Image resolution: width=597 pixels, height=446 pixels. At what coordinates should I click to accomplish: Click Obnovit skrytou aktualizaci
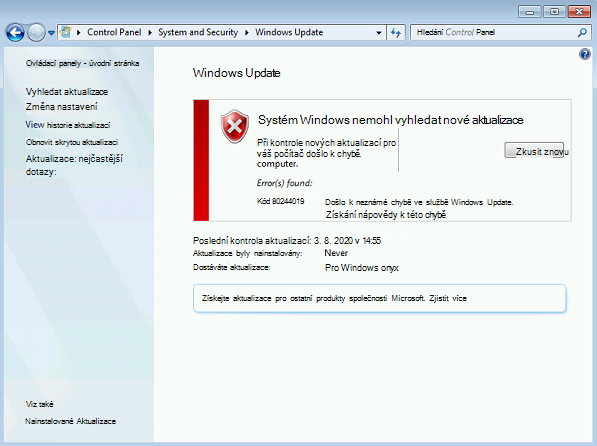(x=72, y=142)
